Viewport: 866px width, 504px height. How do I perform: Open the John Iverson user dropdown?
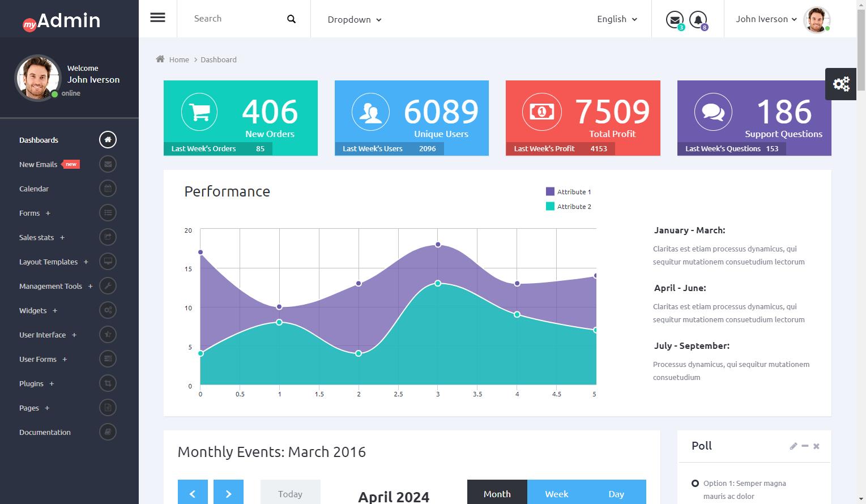coord(766,19)
